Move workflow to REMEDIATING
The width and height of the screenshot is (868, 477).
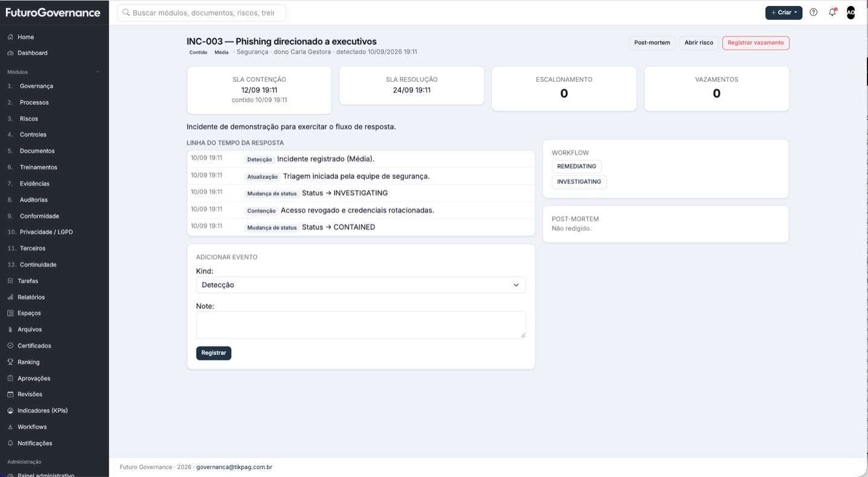pyautogui.click(x=577, y=166)
